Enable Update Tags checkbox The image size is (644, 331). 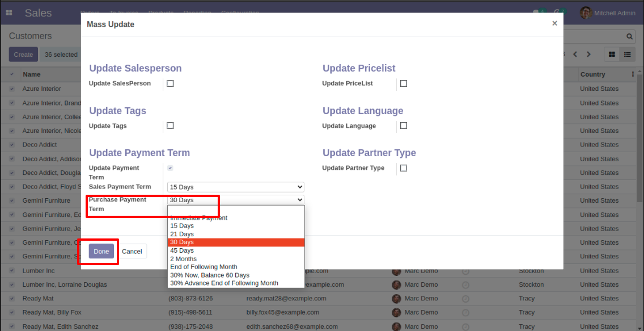click(170, 125)
